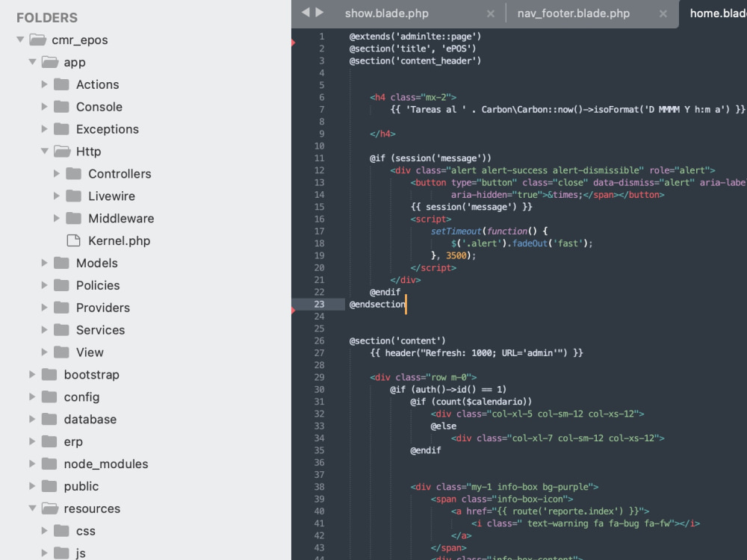Click the cmr_epos folder icon
This screenshot has width=747, height=560.
[37, 40]
